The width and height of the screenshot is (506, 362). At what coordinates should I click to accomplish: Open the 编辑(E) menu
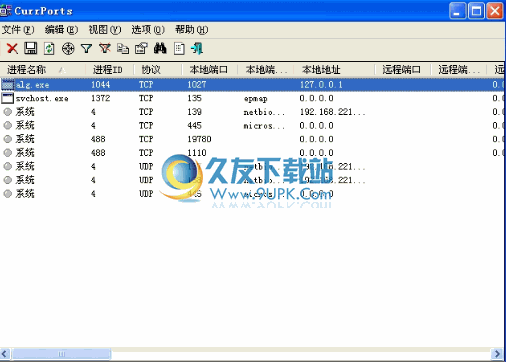[61, 30]
